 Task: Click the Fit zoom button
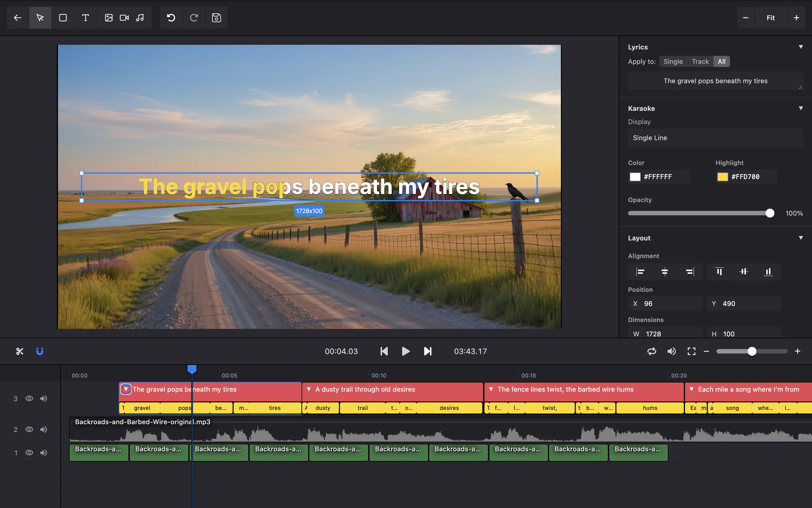pyautogui.click(x=770, y=18)
